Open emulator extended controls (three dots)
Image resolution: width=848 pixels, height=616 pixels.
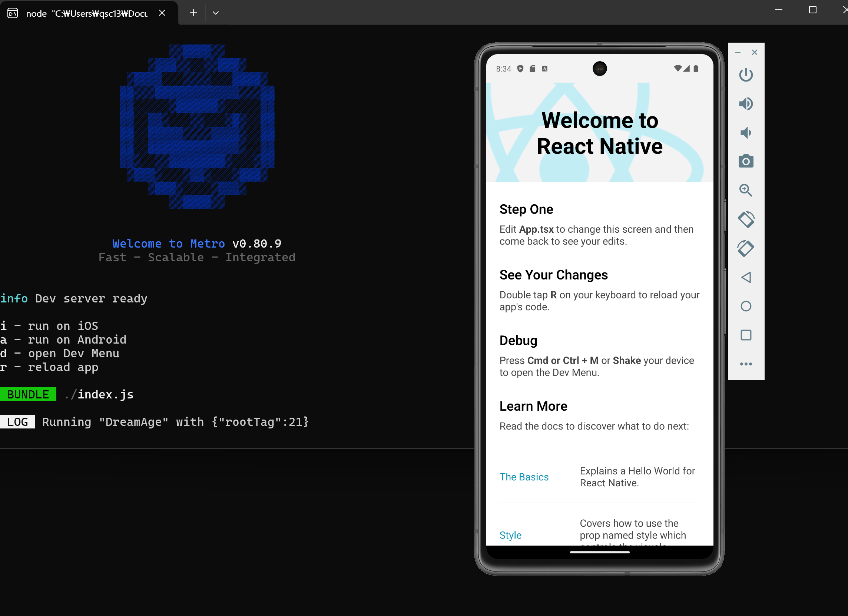pyautogui.click(x=746, y=364)
